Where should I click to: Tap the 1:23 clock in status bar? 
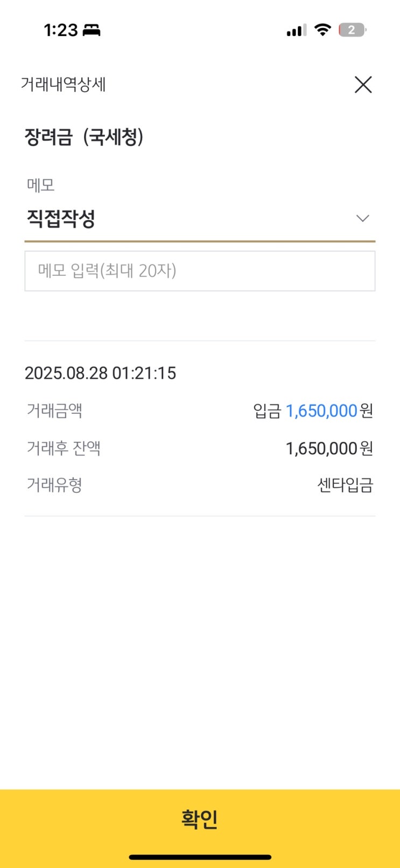tap(61, 30)
